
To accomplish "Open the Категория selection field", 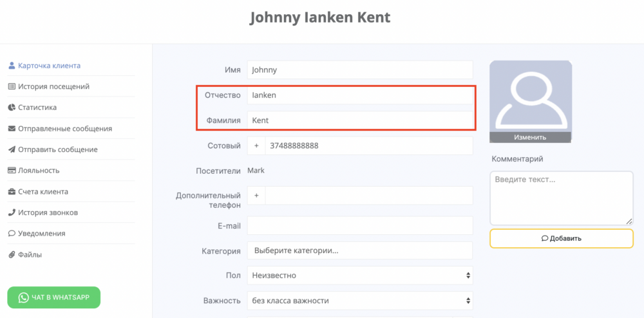I will click(x=360, y=250).
